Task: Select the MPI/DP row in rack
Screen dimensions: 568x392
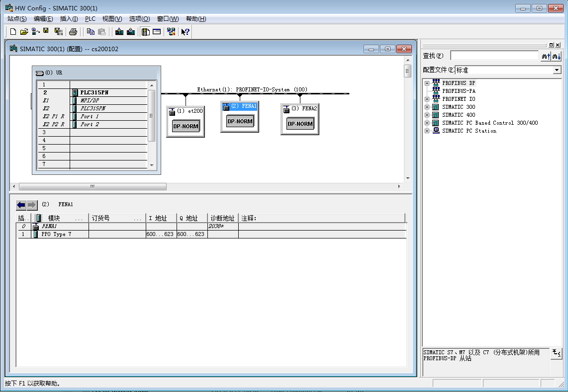Action: coord(93,101)
